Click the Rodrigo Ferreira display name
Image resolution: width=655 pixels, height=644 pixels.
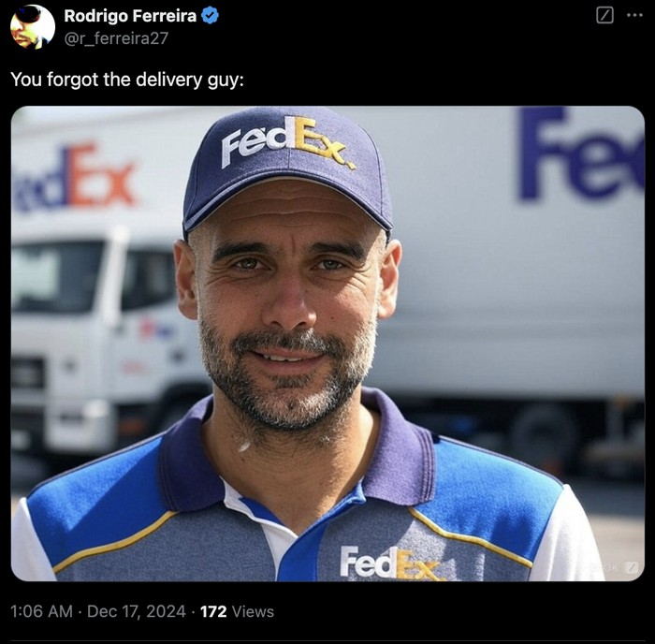130,16
